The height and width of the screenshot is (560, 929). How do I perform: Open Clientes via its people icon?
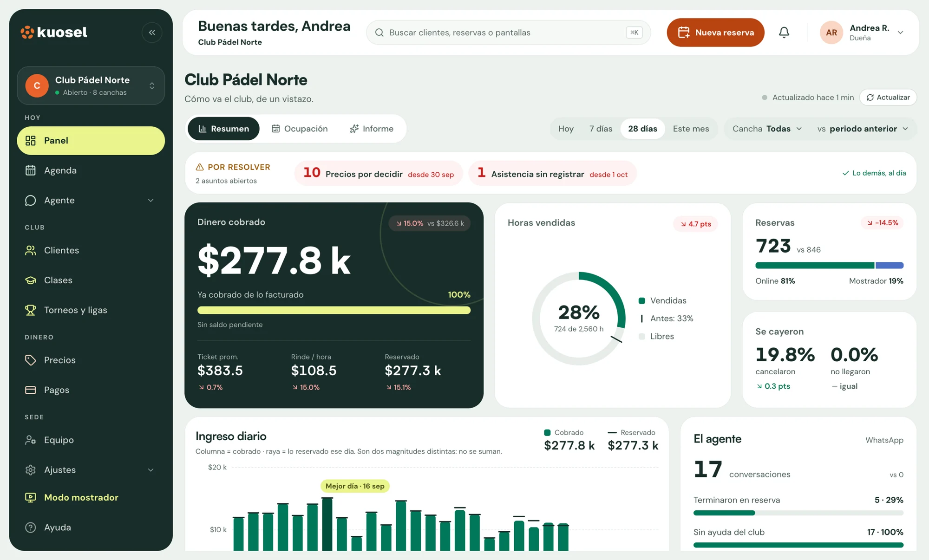[31, 250]
